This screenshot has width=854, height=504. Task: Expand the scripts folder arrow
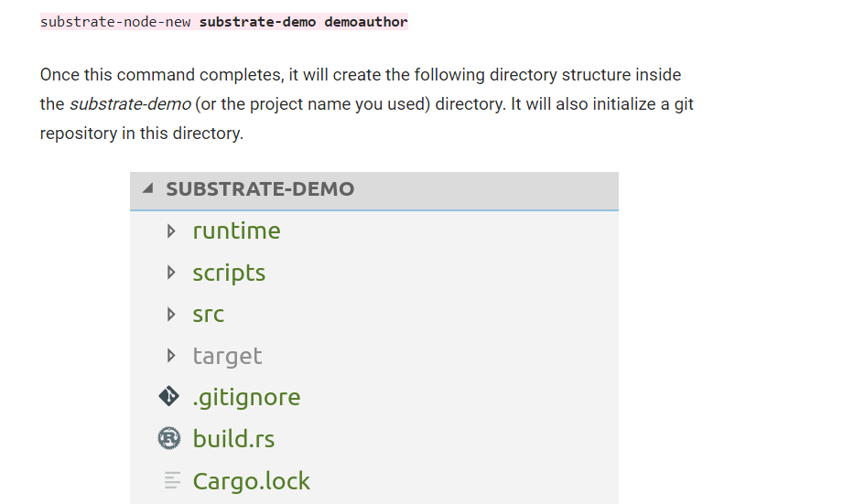171,273
